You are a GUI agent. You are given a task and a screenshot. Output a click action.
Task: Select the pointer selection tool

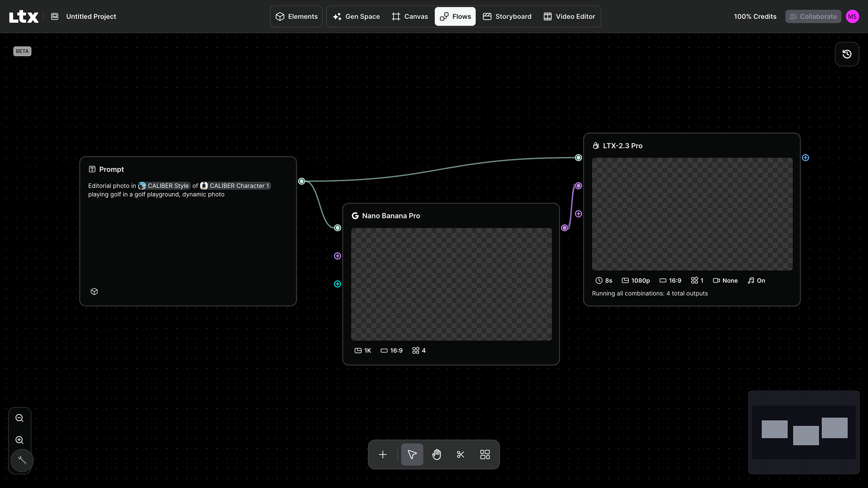click(412, 455)
